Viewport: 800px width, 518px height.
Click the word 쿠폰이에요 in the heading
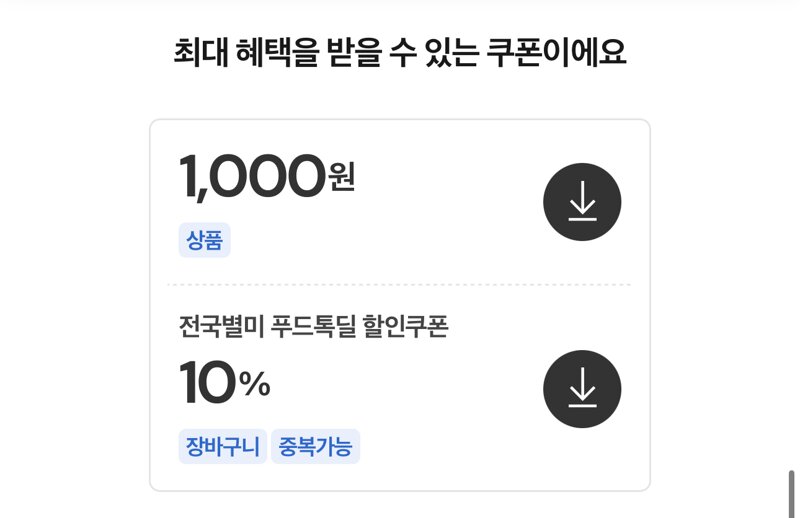(x=556, y=52)
